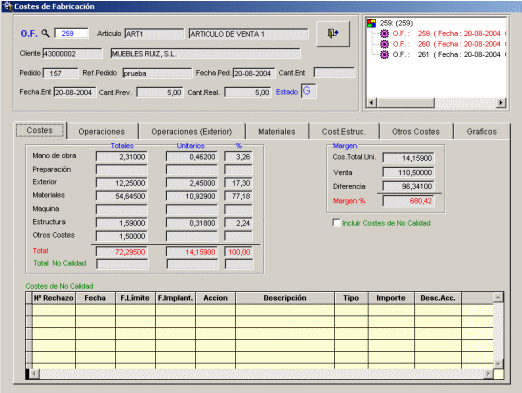Click the red Total value 72,29500
The height and width of the screenshot is (393, 522).
pos(122,252)
